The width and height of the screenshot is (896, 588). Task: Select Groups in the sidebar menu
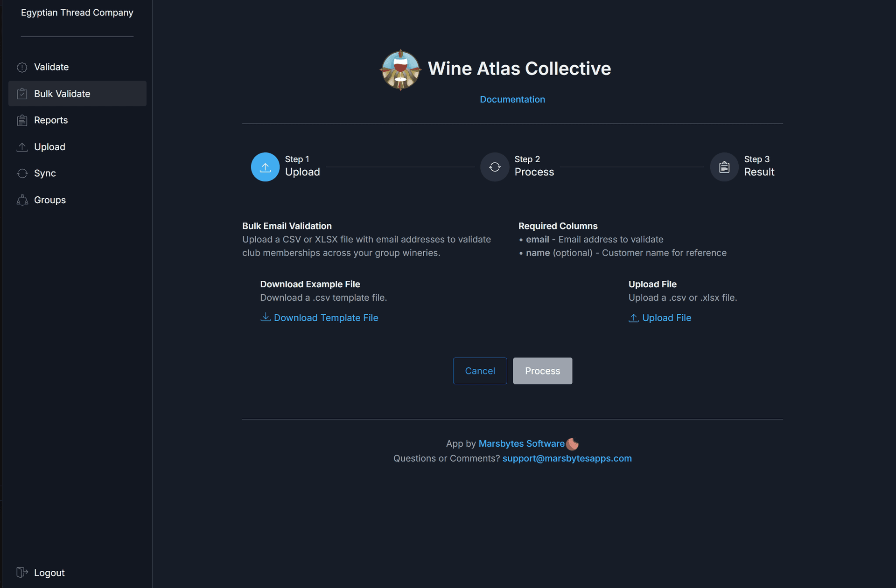pos(50,200)
